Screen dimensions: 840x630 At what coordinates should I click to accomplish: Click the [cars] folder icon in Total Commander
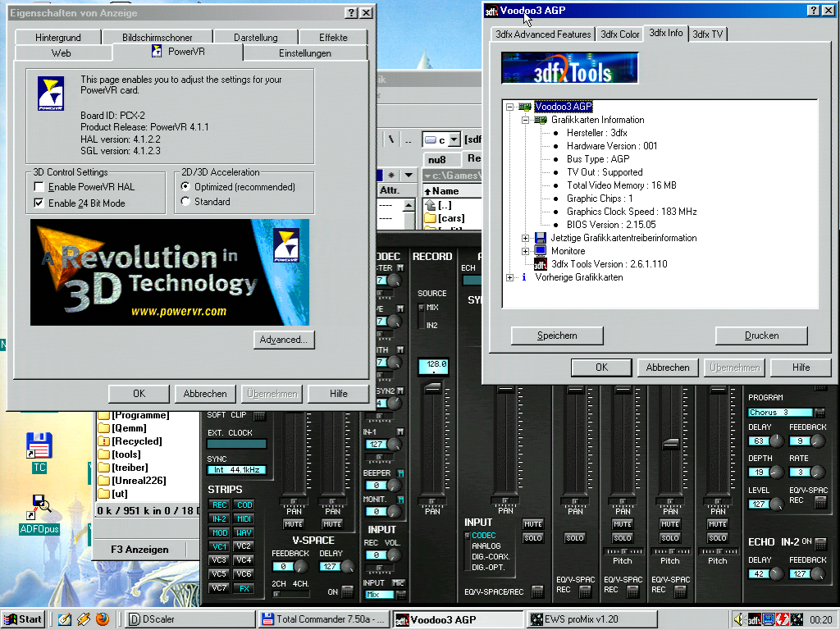point(430,218)
